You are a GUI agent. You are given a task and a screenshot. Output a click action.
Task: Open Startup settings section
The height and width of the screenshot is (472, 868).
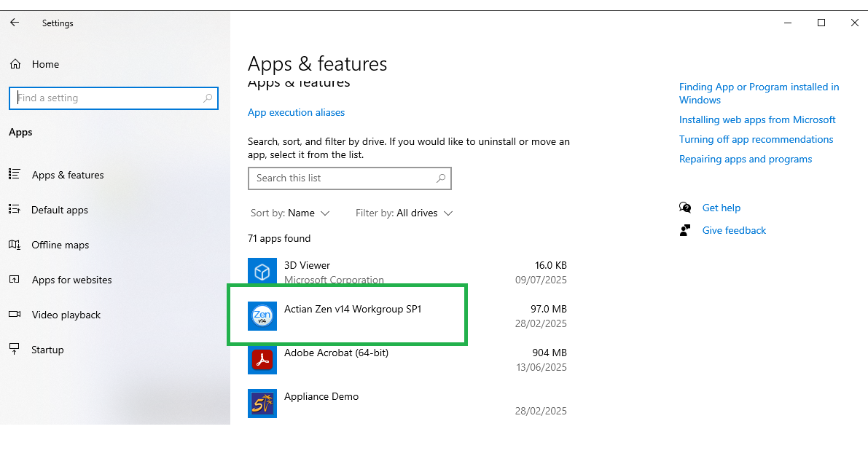[47, 350]
